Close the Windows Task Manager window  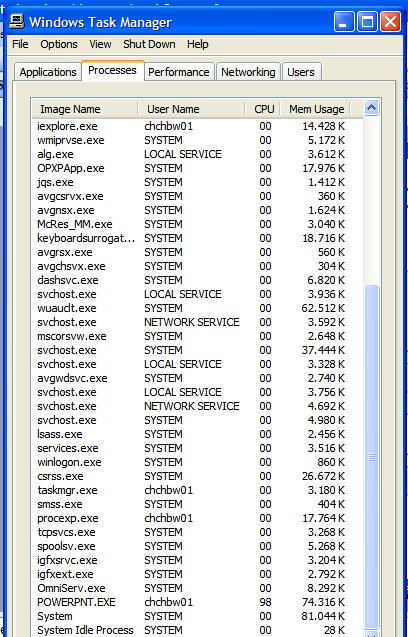click(391, 22)
